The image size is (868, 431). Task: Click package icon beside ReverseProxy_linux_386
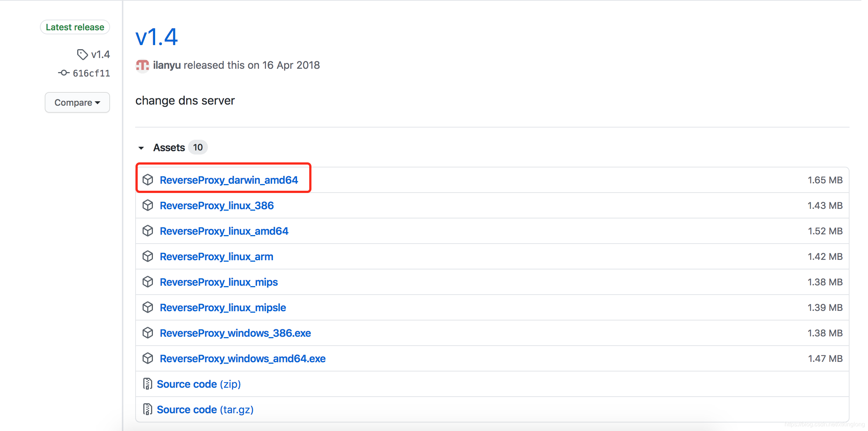(x=148, y=206)
